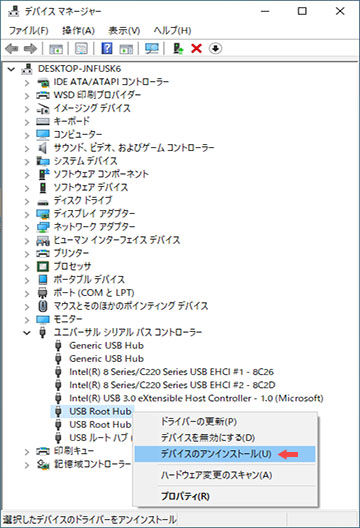The width and height of the screenshot is (360, 528).
Task: Click the status bar uninstall driver text
Action: [90, 519]
